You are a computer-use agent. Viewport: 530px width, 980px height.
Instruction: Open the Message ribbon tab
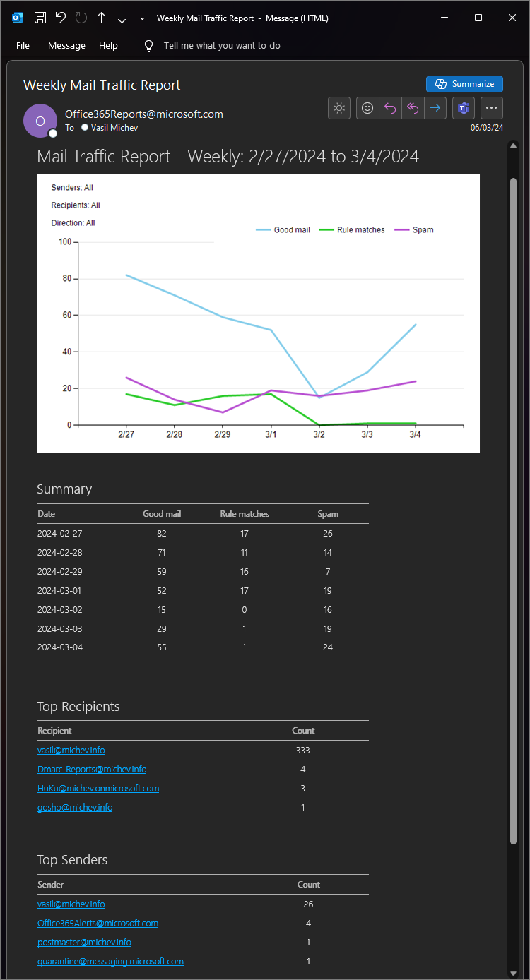click(x=66, y=45)
